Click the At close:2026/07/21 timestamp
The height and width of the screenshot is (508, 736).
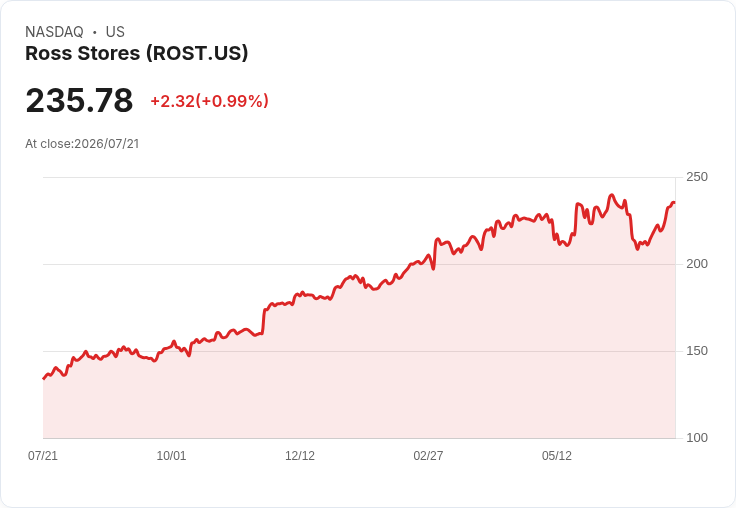pos(82,144)
